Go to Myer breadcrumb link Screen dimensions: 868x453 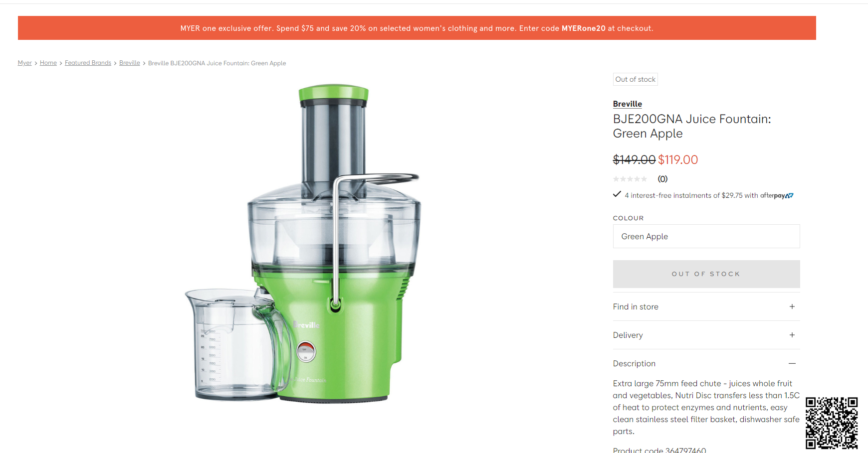24,63
